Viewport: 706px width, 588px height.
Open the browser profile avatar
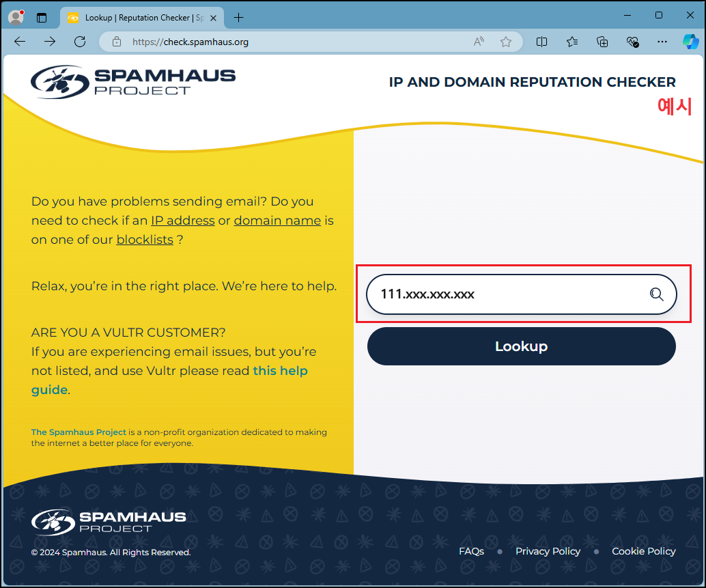[x=16, y=18]
